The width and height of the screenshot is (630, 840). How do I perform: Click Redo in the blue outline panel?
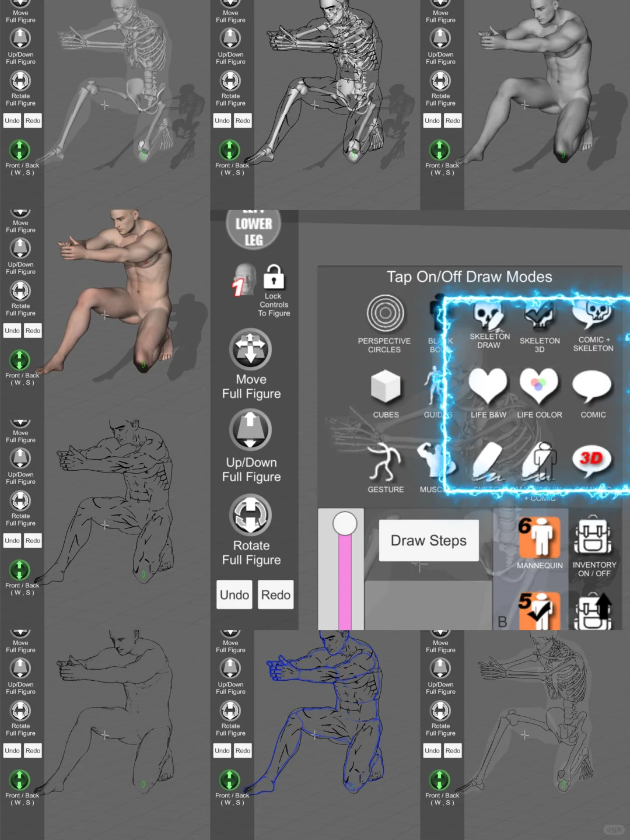(243, 751)
